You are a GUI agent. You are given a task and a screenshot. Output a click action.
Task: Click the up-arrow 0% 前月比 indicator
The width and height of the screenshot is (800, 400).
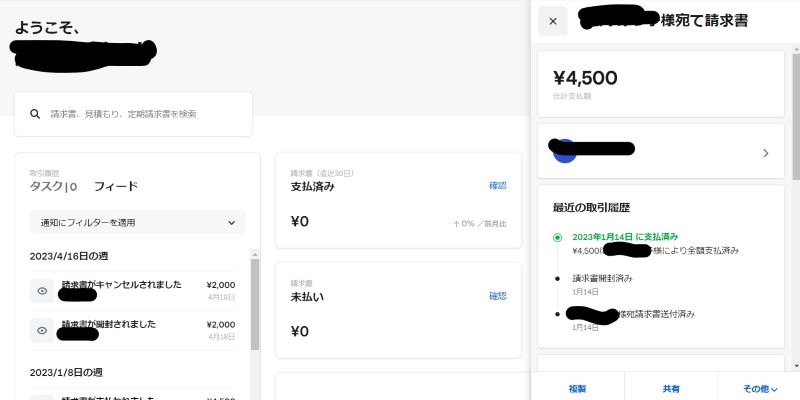(x=480, y=221)
